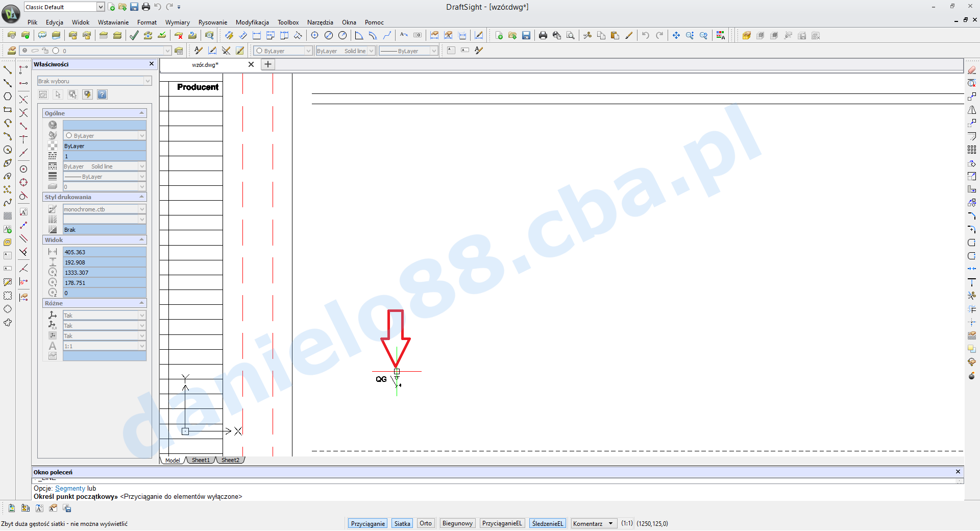
Task: Open the Narzędzia menu
Action: click(x=320, y=22)
